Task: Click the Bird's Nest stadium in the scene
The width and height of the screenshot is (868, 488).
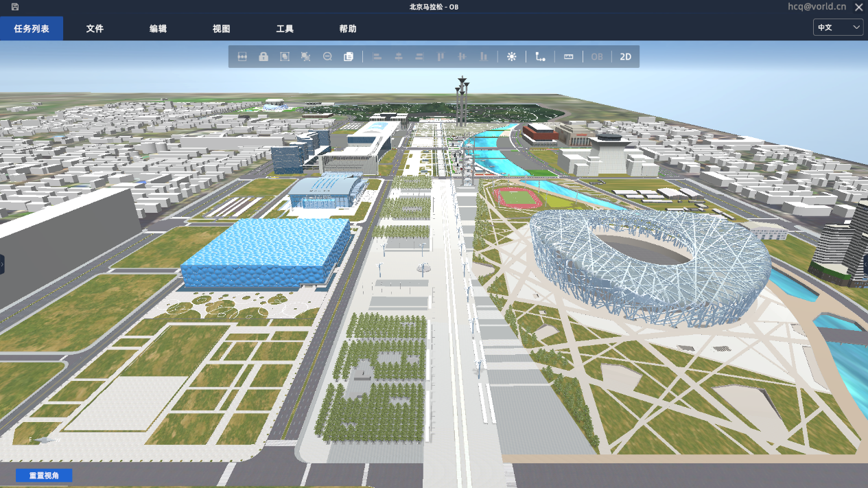Action: point(648,264)
